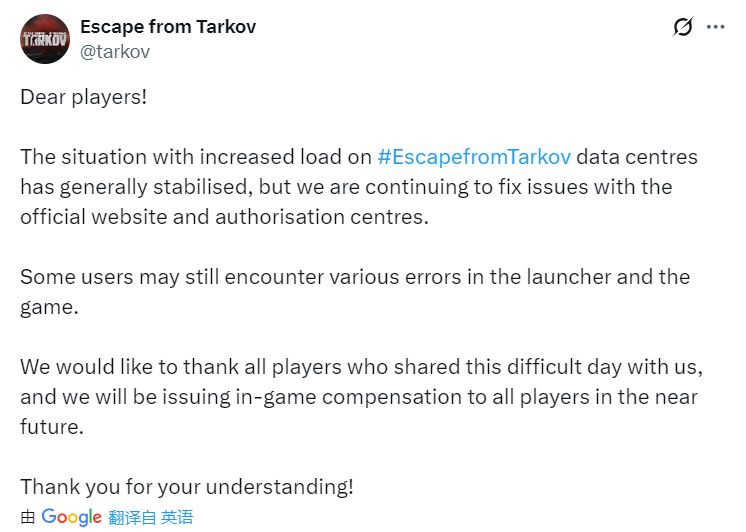
Task: Click the "Thank you for your understanding!" line
Action: [187, 487]
